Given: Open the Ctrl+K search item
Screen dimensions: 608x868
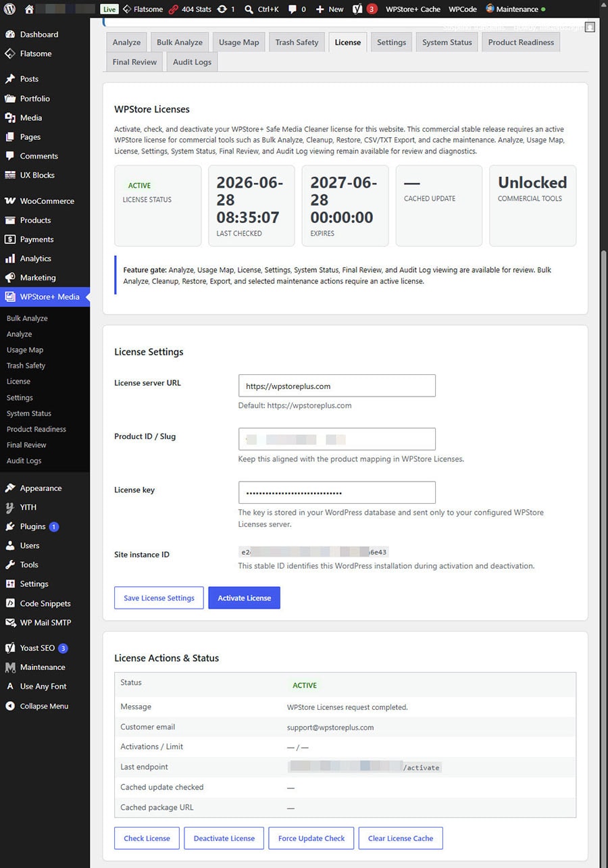Looking at the screenshot, I should [x=261, y=9].
